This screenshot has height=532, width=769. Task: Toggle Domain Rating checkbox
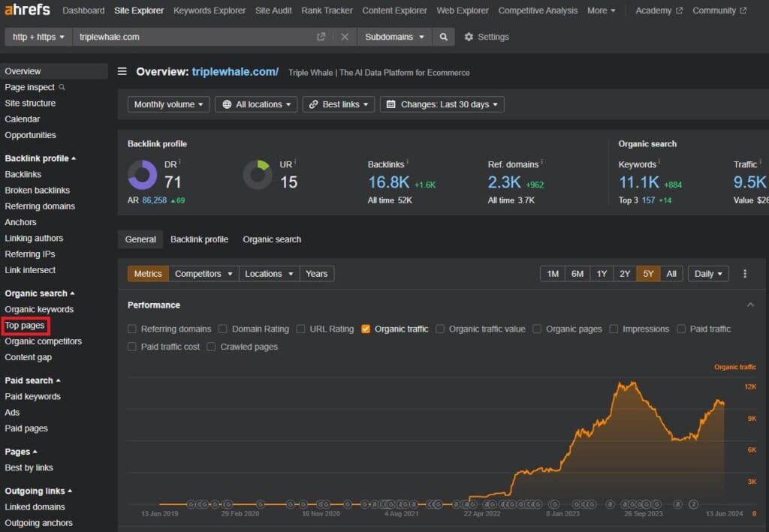click(x=222, y=329)
